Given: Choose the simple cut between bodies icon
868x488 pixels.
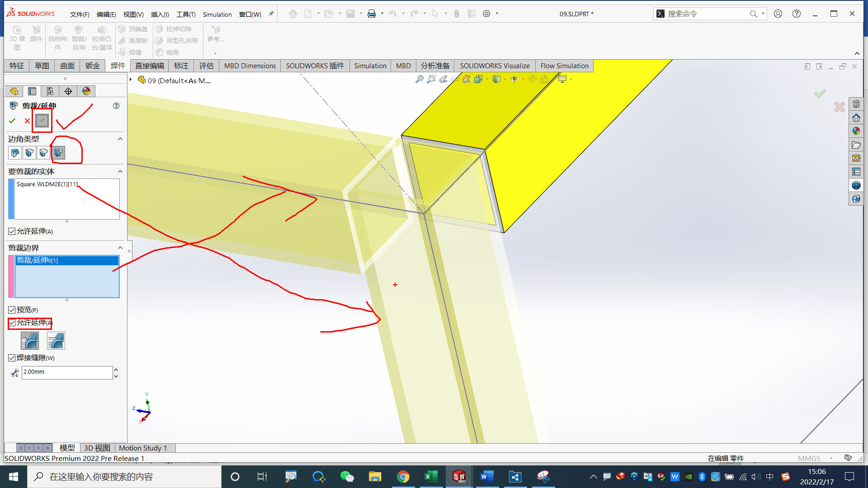Looking at the screenshot, I should point(29,341).
